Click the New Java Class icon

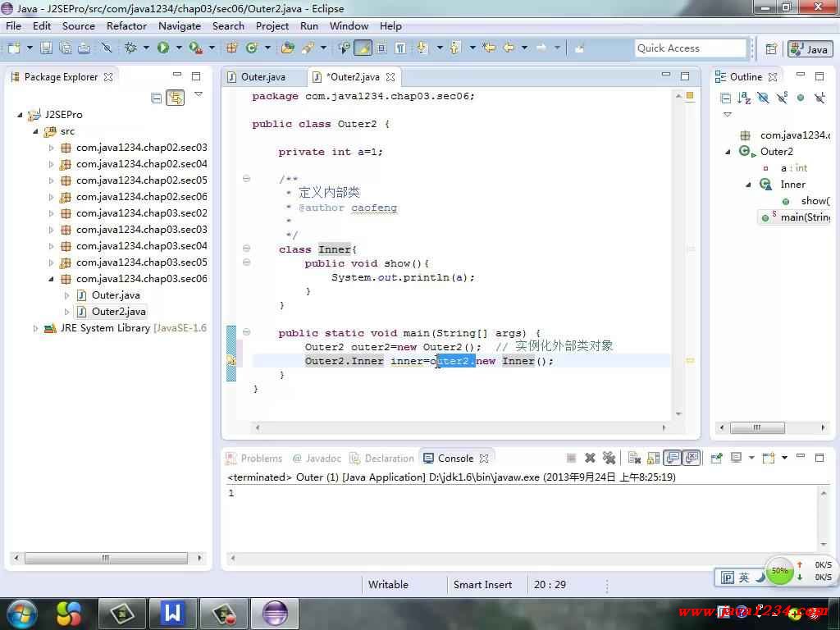pos(249,48)
